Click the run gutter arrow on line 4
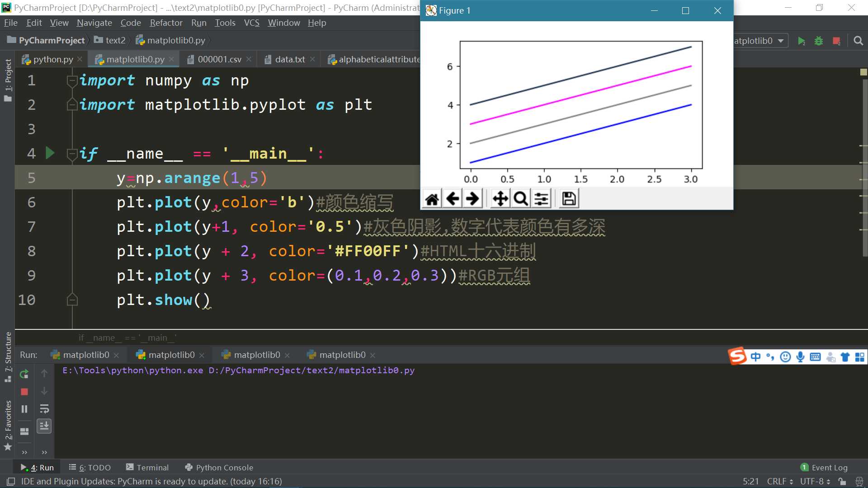Image resolution: width=868 pixels, height=488 pixels. [50, 153]
